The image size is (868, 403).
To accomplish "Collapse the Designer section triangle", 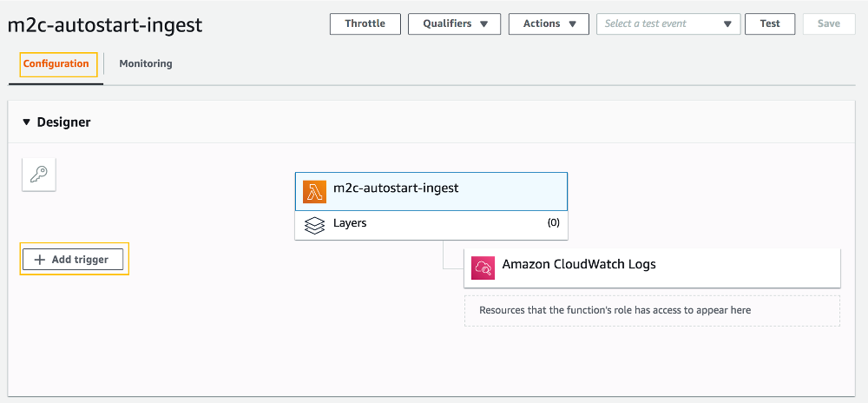I will coord(26,122).
